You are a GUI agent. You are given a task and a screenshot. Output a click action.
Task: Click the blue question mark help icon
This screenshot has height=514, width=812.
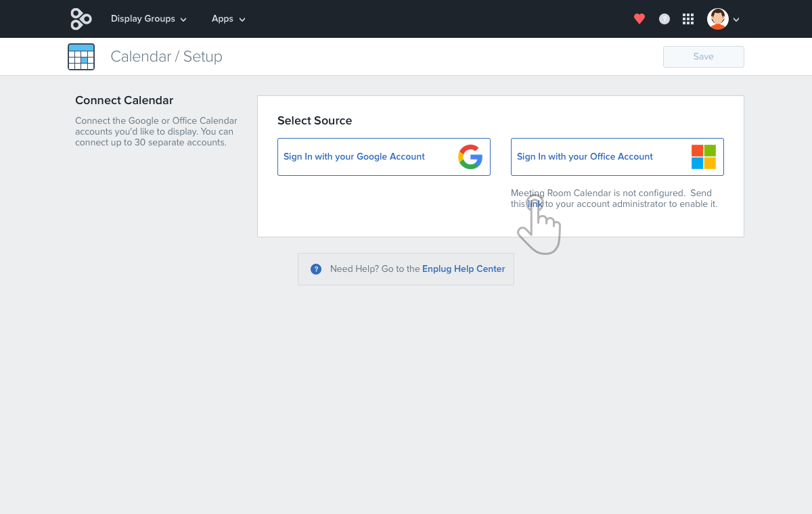coord(316,269)
